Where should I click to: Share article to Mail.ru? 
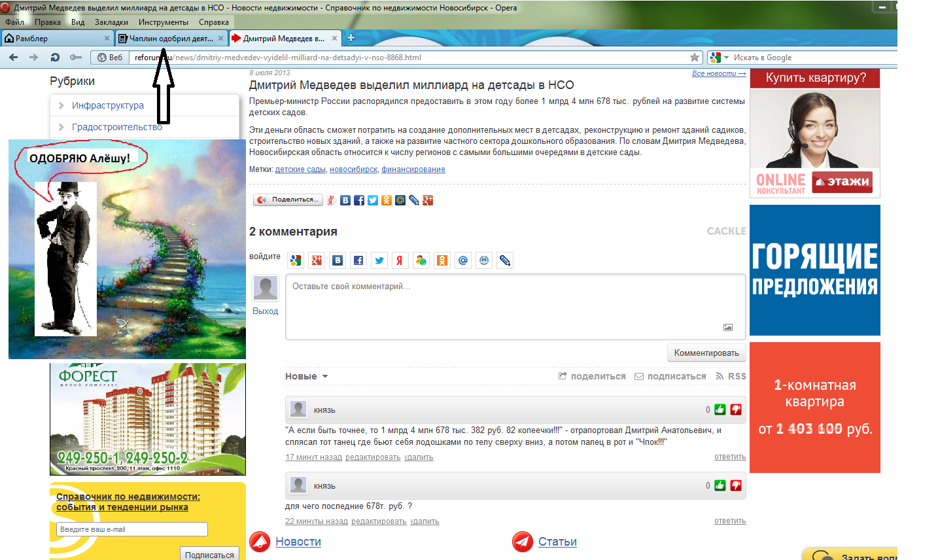[400, 200]
